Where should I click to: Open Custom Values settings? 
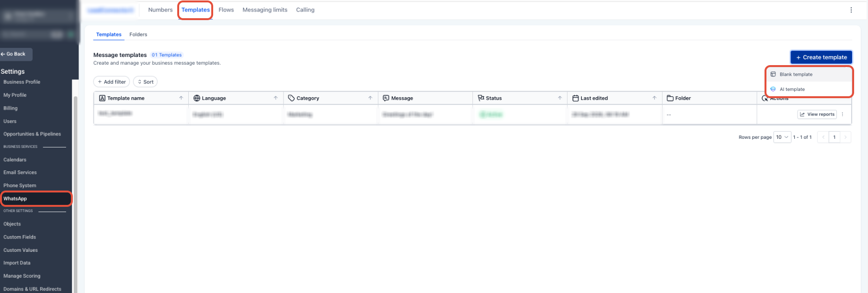coord(21,250)
